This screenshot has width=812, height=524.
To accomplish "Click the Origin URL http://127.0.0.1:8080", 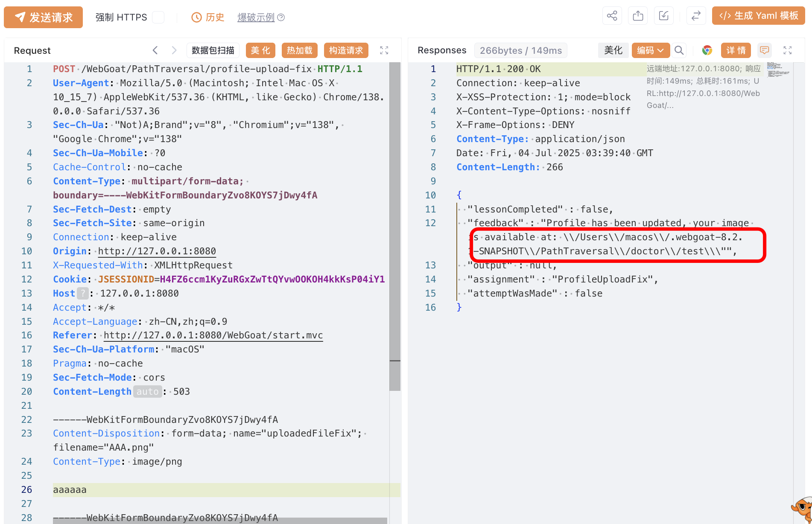I will tap(157, 251).
